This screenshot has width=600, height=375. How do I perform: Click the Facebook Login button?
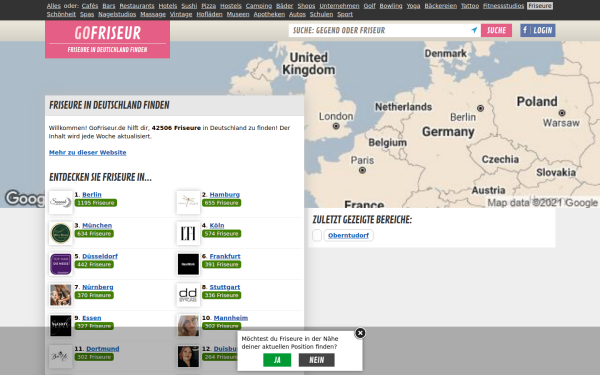538,30
